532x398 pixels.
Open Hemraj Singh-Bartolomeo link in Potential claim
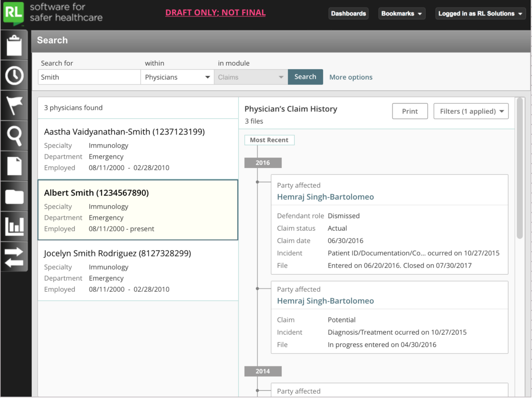325,301
